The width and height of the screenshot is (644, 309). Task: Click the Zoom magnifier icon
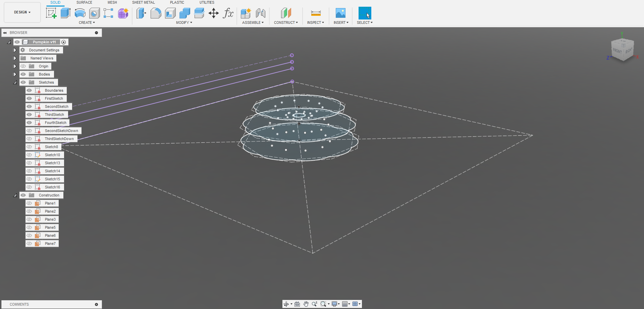pos(314,304)
